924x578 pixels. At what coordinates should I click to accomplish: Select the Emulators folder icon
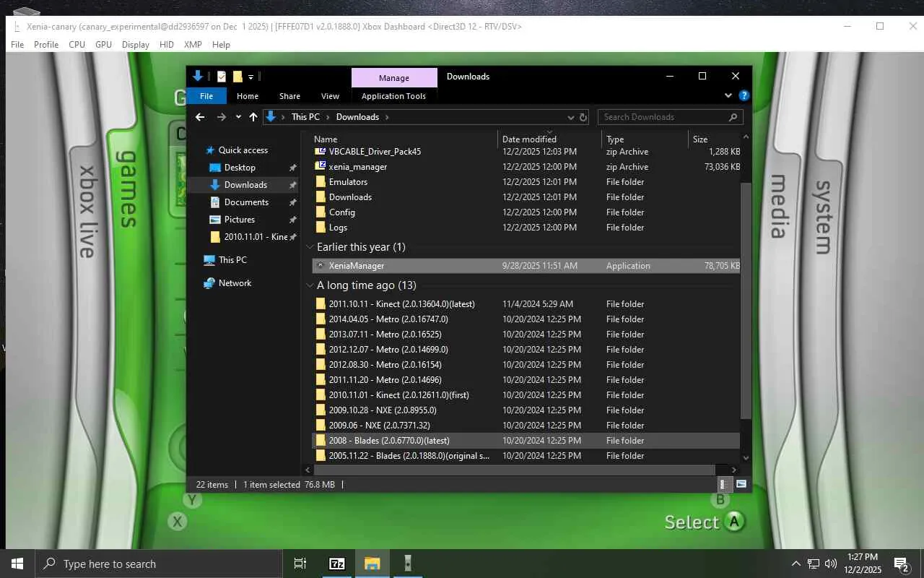click(x=321, y=182)
